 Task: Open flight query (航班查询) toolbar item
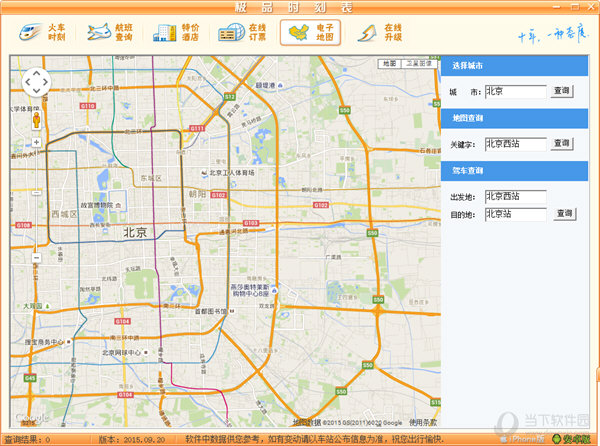[x=110, y=32]
